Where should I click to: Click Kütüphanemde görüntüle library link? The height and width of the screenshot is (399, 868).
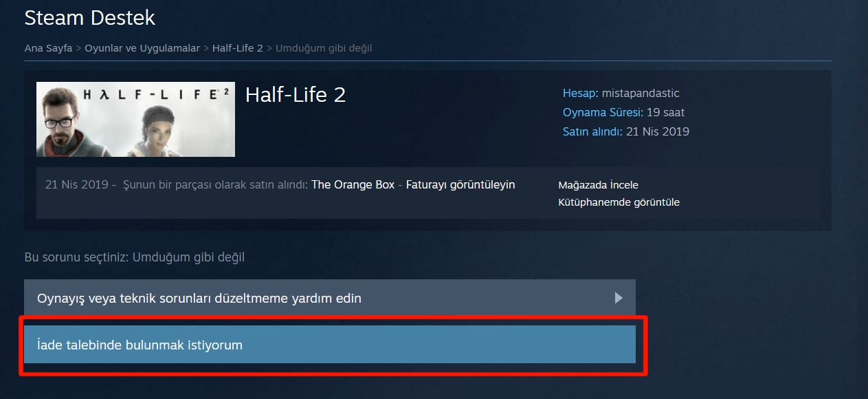click(x=619, y=202)
